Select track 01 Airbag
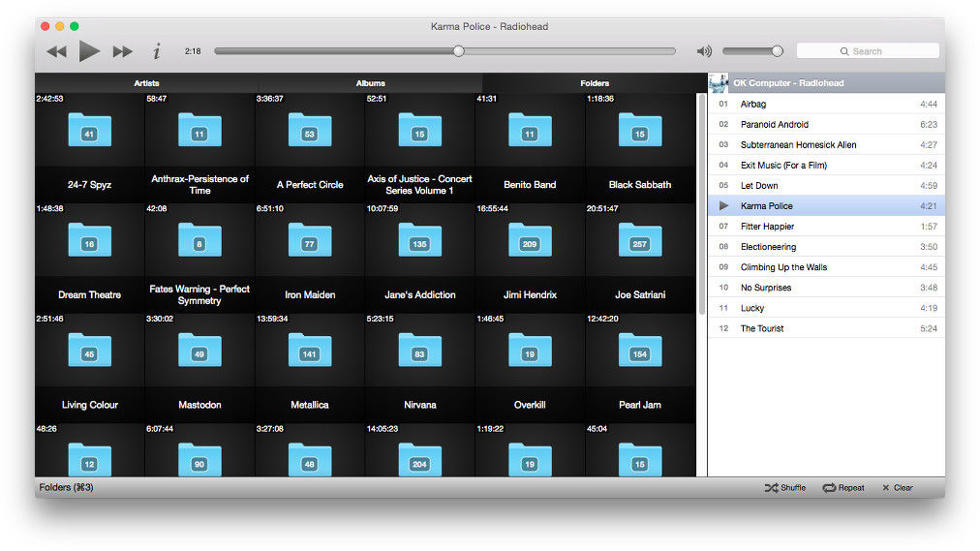Image resolution: width=980 pixels, height=551 pixels. (826, 104)
